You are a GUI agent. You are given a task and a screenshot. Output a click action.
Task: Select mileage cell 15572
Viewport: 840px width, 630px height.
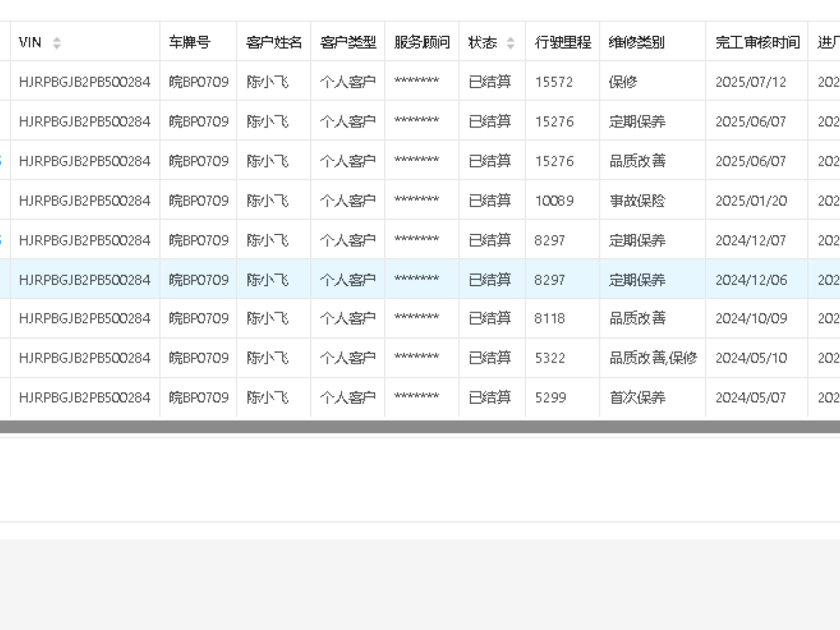tap(554, 82)
